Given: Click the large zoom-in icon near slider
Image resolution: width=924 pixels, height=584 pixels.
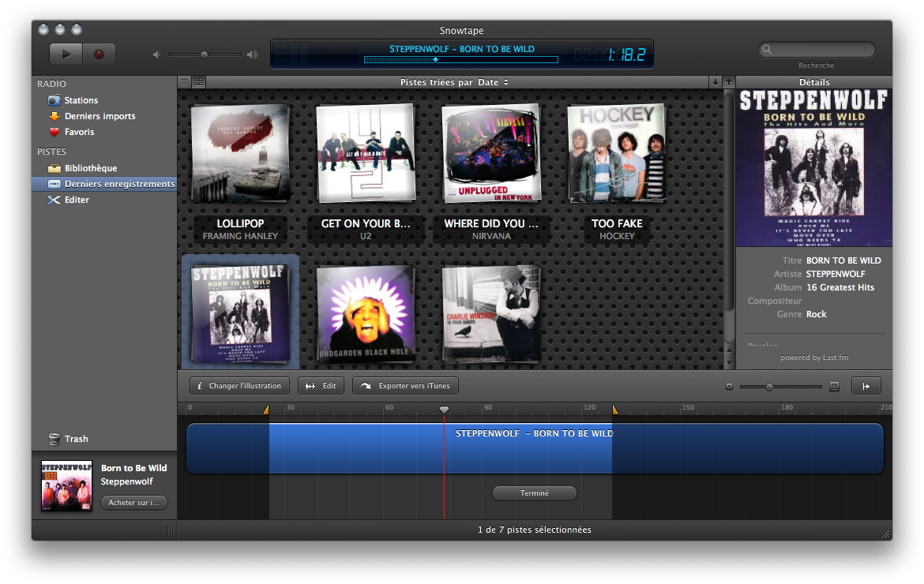Looking at the screenshot, I should click(834, 387).
